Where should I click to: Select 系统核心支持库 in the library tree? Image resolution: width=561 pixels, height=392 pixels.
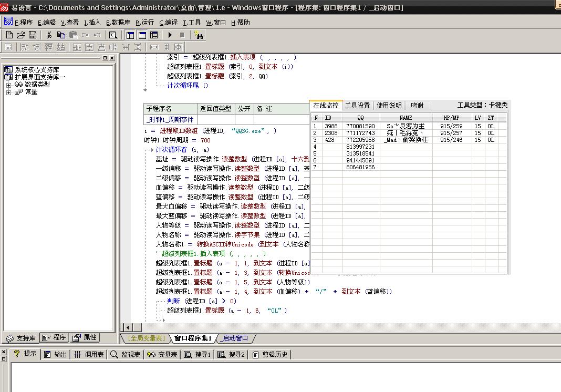pyautogui.click(x=37, y=70)
